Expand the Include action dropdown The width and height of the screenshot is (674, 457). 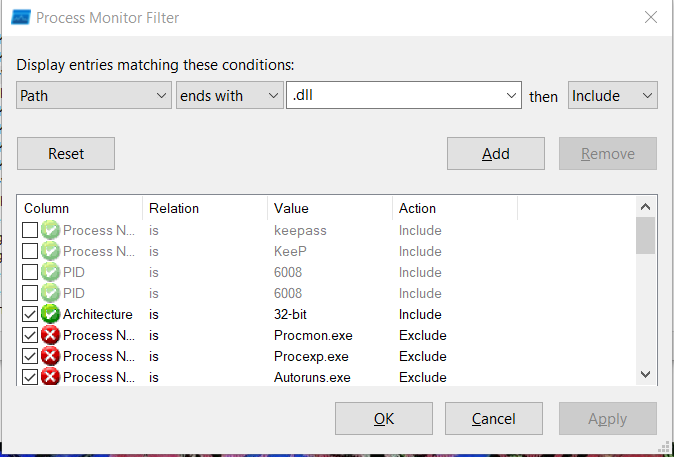pos(612,96)
